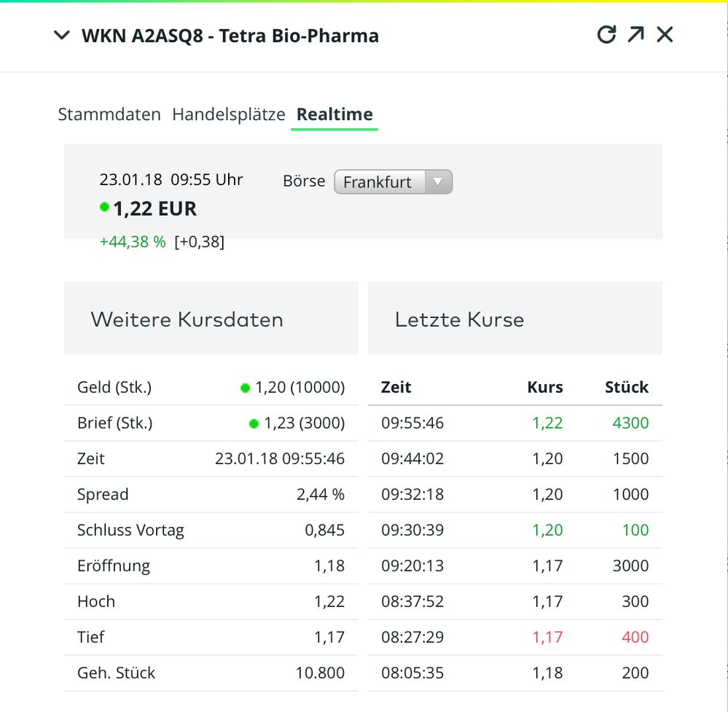Select the red 08:27:29 trade row
Image resolution: width=728 pixels, height=712 pixels.
tap(514, 637)
